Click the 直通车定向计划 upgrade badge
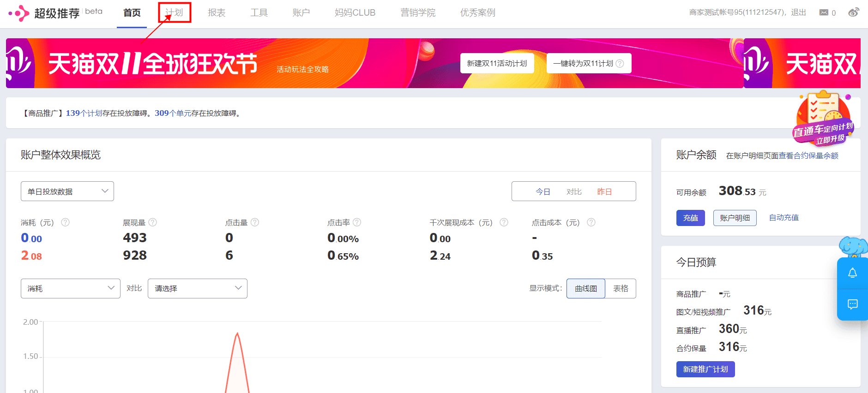Image resolution: width=868 pixels, height=393 pixels. [824, 119]
